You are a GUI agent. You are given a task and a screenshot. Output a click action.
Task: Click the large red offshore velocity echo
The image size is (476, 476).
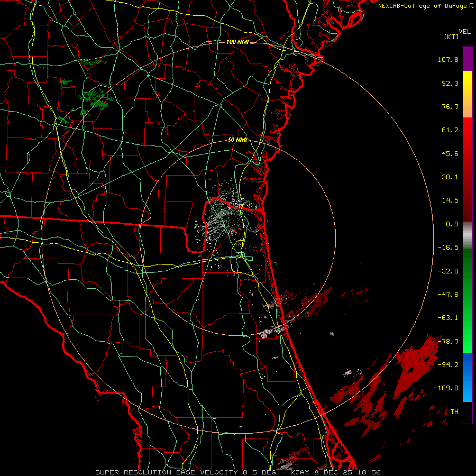[417, 366]
